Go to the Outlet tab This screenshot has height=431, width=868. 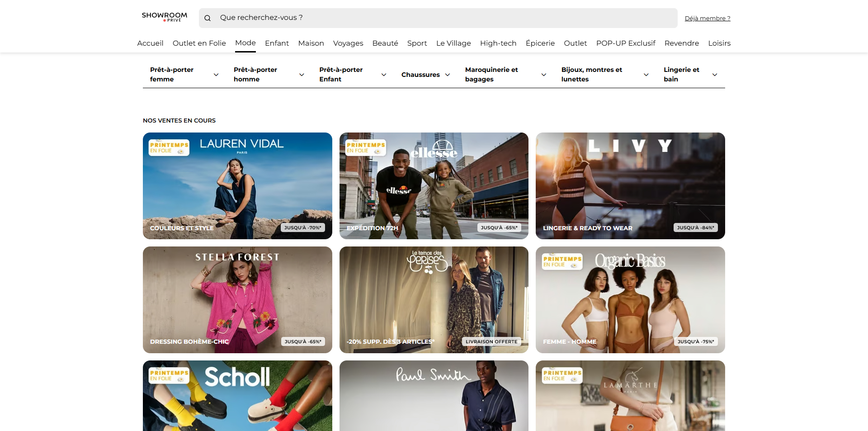(576, 43)
